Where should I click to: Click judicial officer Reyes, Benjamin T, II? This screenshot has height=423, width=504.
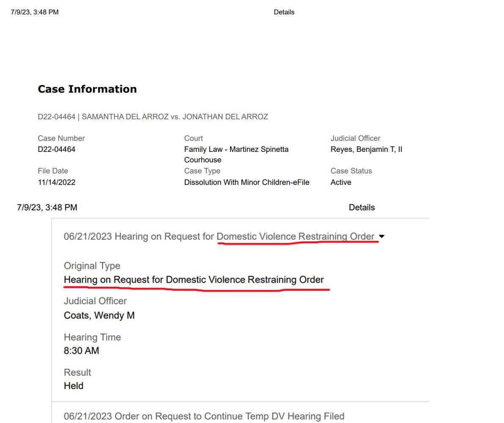367,149
